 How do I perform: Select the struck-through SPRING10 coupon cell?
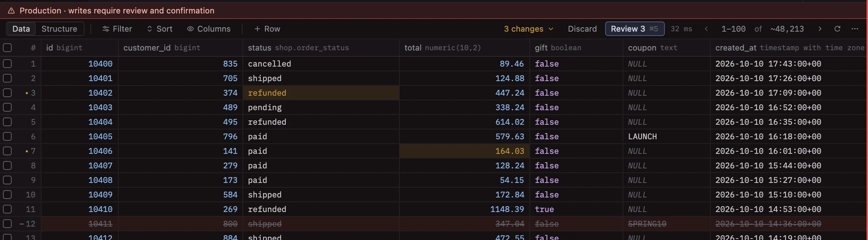(667, 224)
